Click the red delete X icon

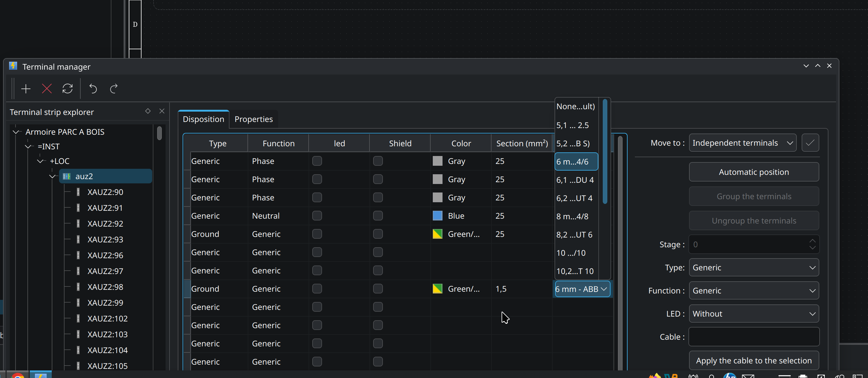tap(47, 89)
